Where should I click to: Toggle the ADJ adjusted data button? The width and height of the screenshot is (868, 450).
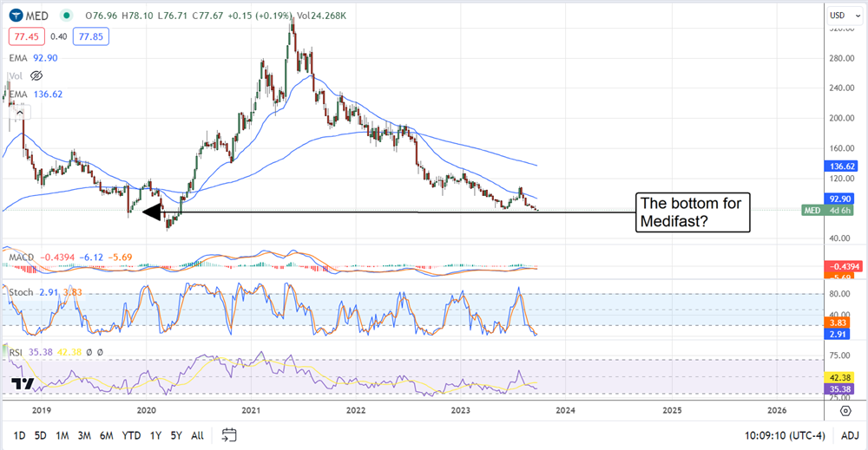coord(850,435)
